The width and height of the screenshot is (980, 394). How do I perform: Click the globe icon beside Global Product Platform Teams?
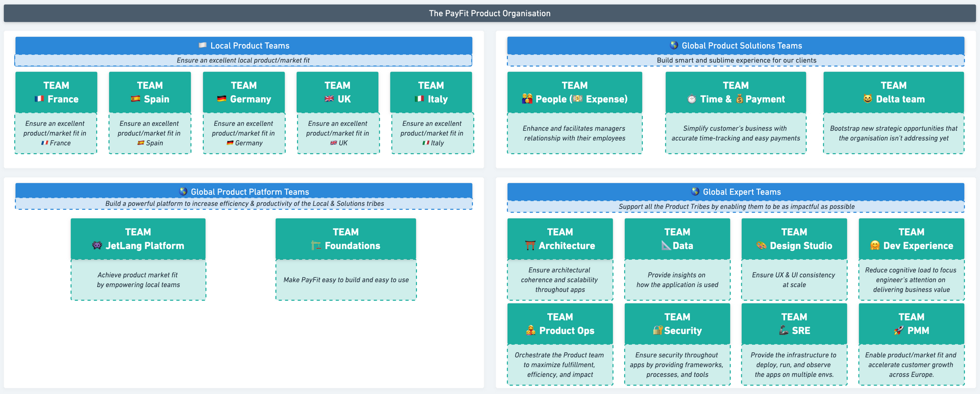tap(183, 192)
